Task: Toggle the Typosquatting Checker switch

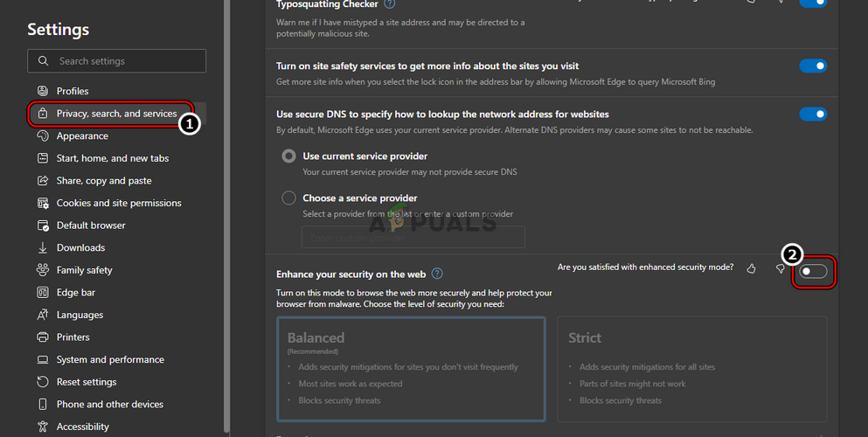Action: 813,3
